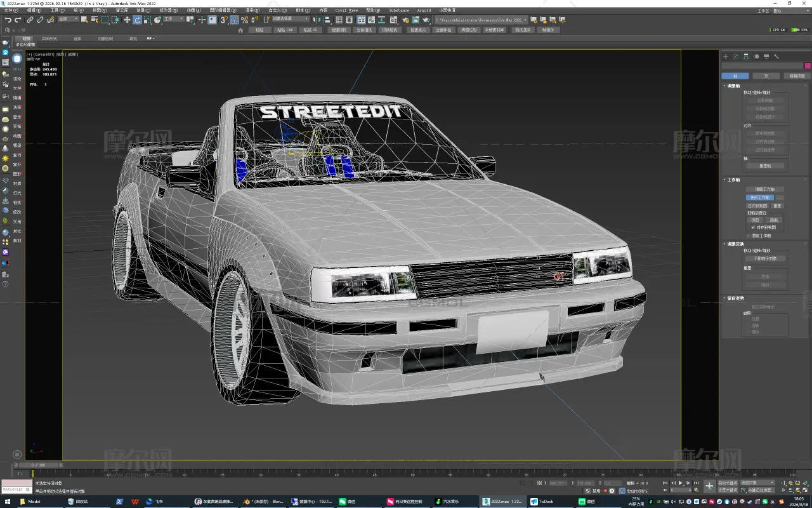Toggle the Spinner Snap icon
Viewport: 812px width, 508px height.
(x=254, y=20)
